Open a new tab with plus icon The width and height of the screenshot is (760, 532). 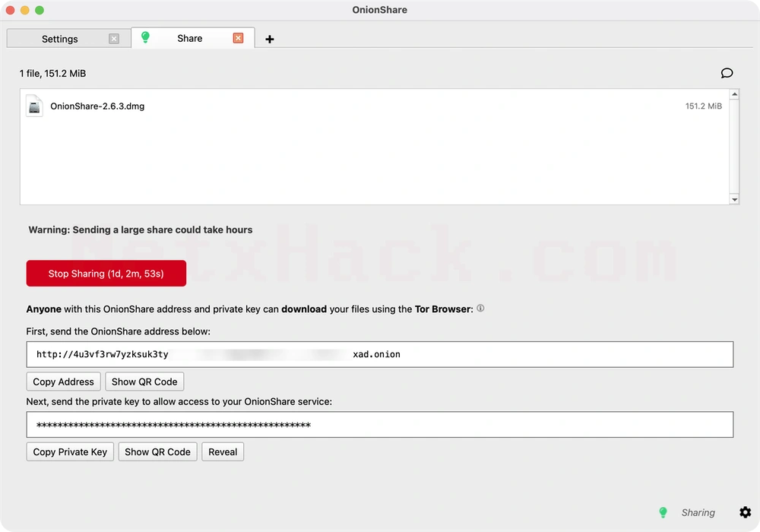point(270,40)
